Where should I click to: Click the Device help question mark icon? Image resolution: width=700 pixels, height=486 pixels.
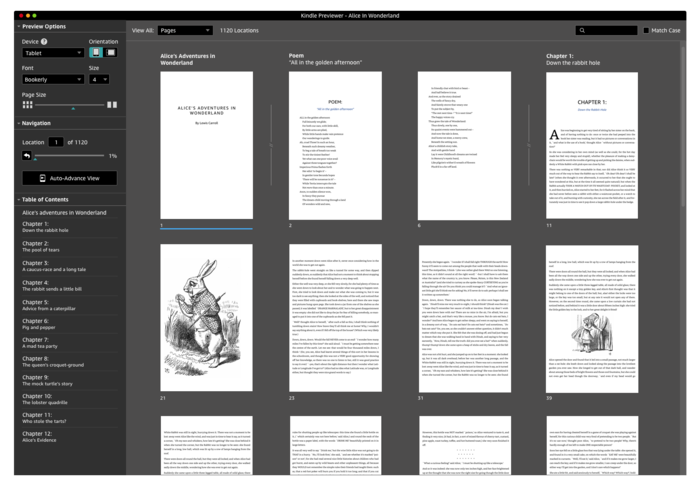(45, 41)
